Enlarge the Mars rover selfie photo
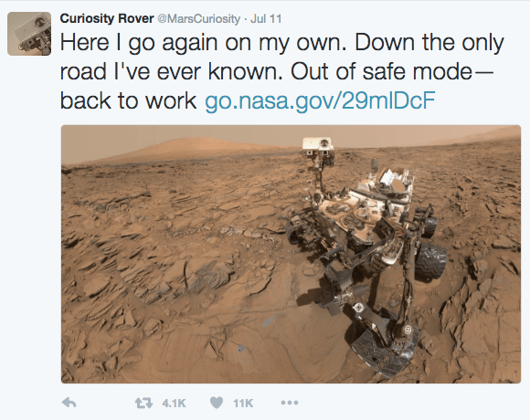The image size is (530, 420). (291, 254)
